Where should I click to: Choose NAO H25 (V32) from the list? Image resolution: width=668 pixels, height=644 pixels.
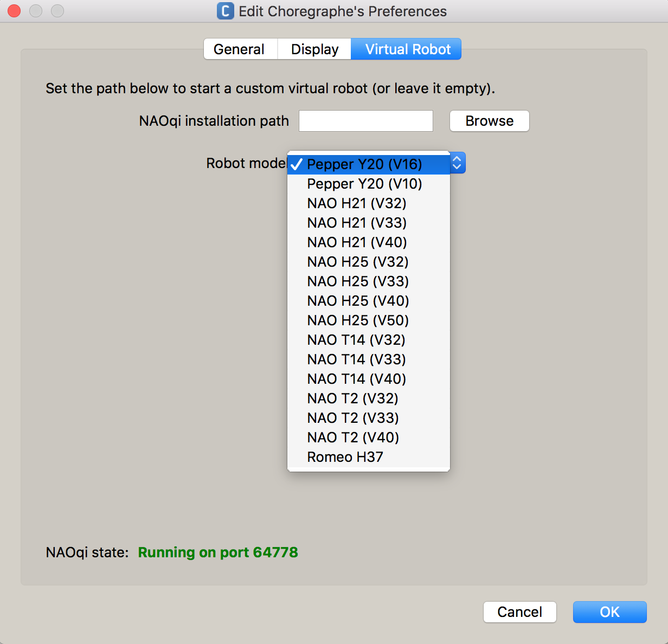358,262
